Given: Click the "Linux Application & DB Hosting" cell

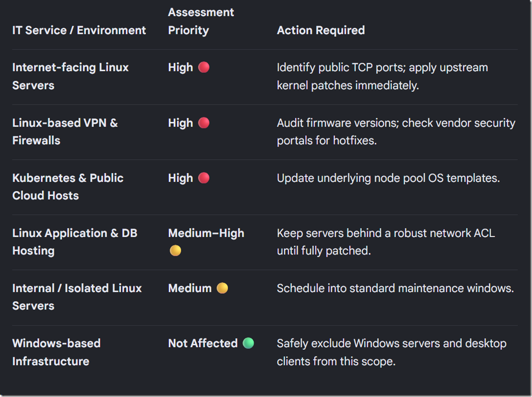Looking at the screenshot, I should point(75,242).
